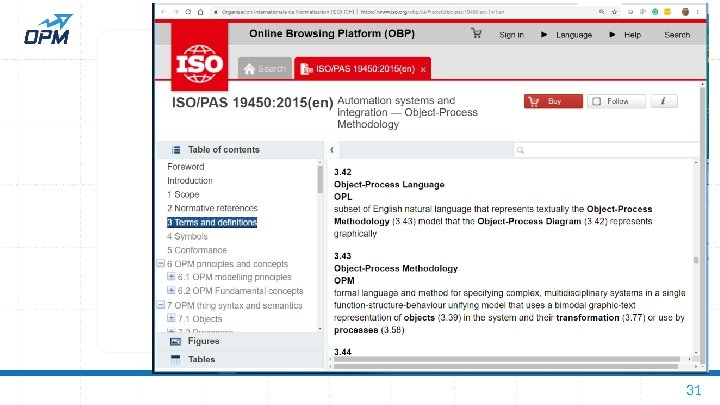720x405 pixels.
Task: Click inside the document search field
Action: click(606, 150)
